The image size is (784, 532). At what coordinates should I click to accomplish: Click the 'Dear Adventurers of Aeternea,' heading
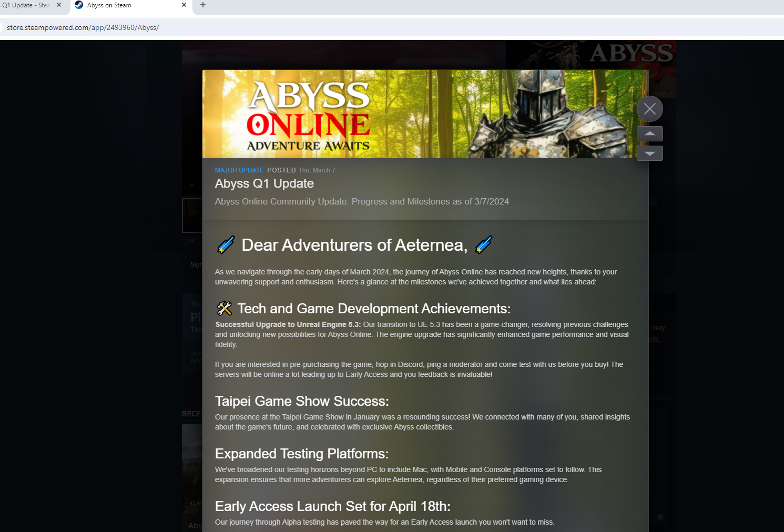pyautogui.click(x=354, y=245)
